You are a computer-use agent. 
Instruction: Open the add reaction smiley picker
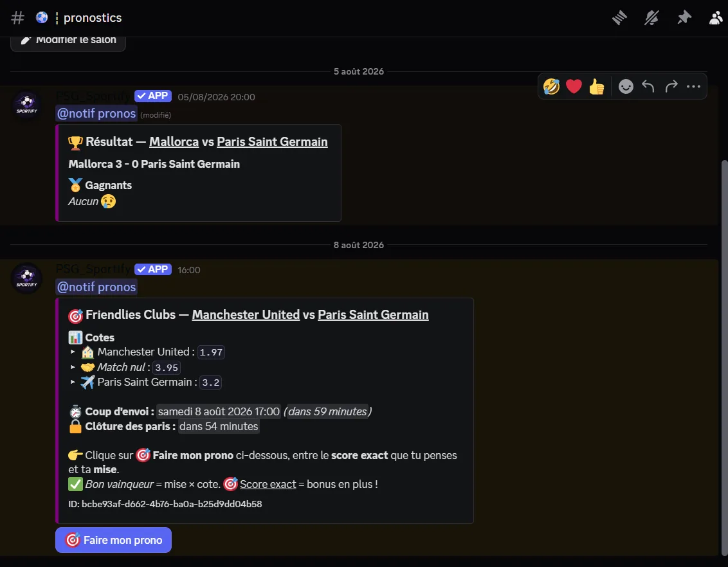point(625,86)
